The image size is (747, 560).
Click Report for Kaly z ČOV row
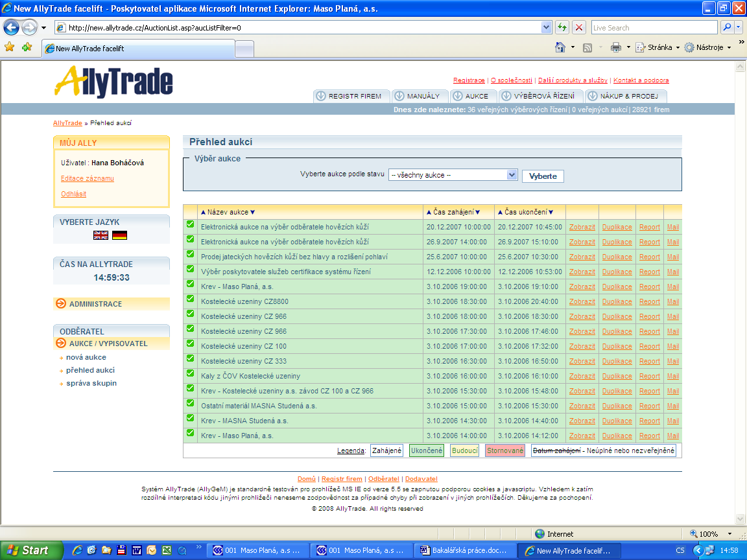click(x=650, y=376)
